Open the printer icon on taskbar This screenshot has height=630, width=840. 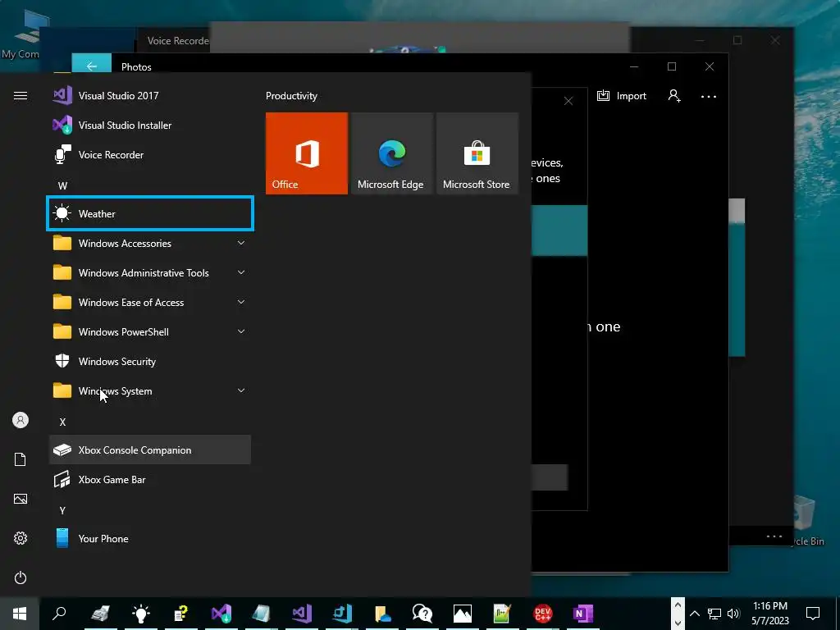click(101, 614)
